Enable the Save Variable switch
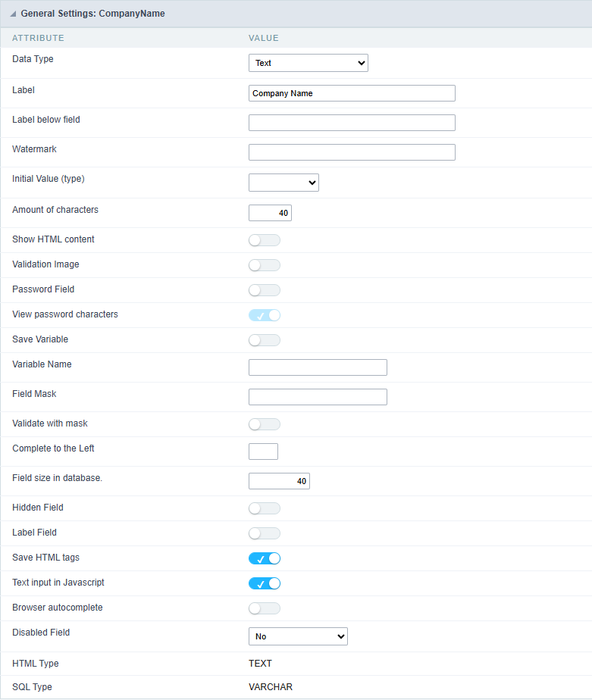The width and height of the screenshot is (592, 700). point(265,340)
